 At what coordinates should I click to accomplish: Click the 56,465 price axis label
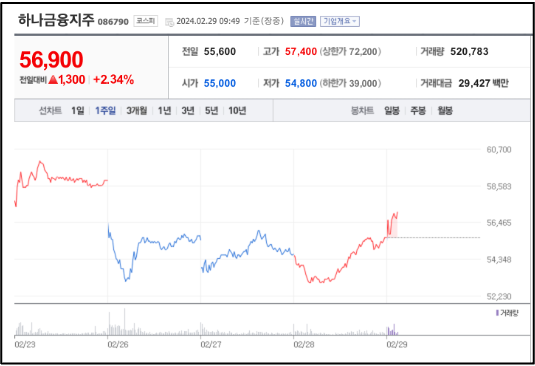499,223
